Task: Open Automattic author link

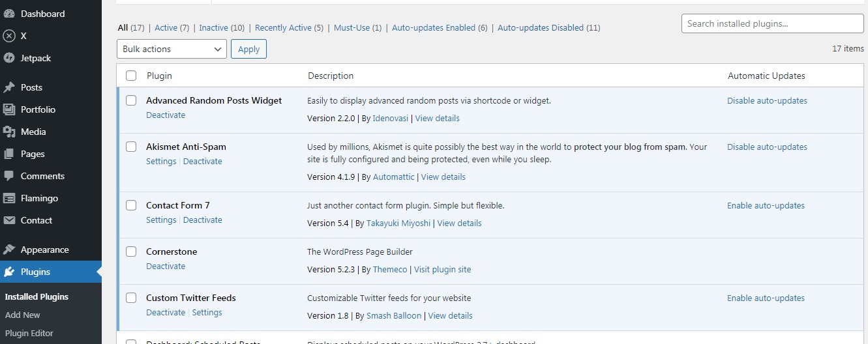Action: 394,177
